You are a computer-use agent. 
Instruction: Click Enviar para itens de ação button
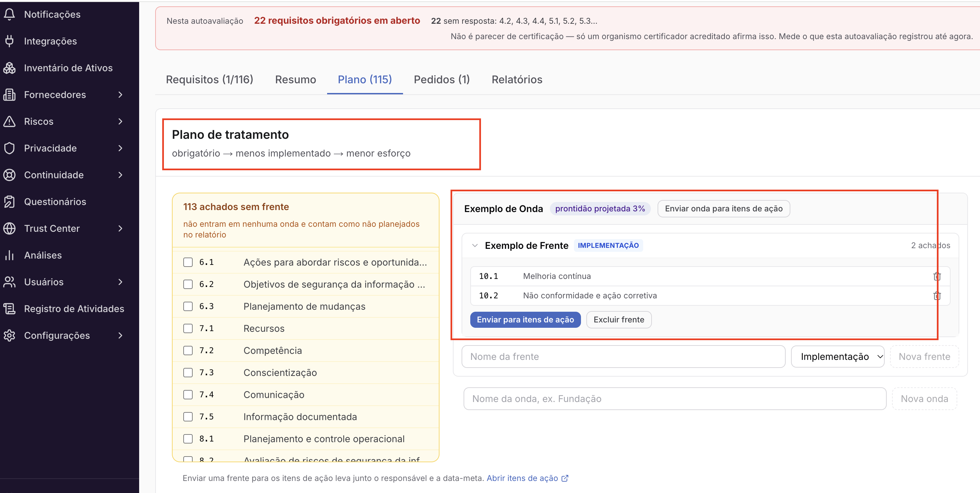525,319
